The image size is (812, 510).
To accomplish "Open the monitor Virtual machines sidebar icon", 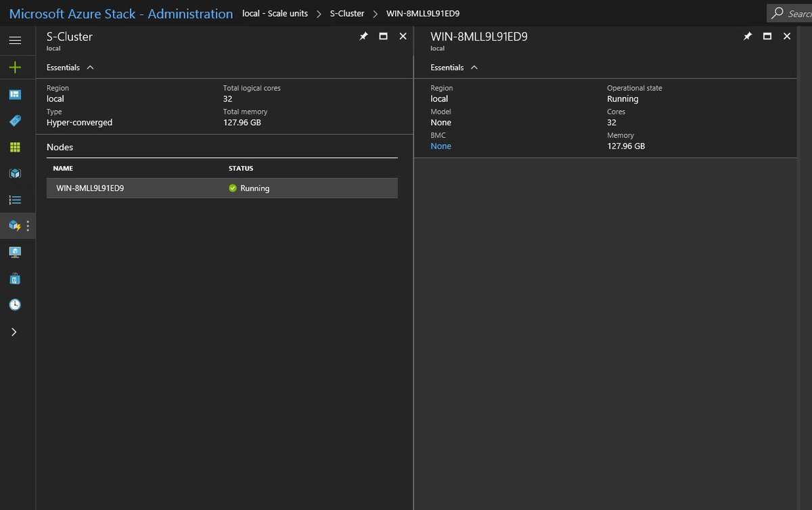I will [x=15, y=252].
